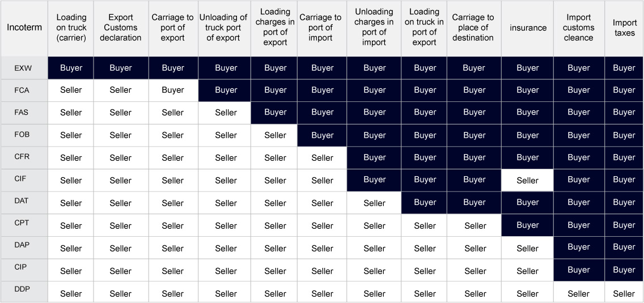Click the FAS row's Seller cell under Unloading of truck
The image size is (644, 303).
[226, 113]
